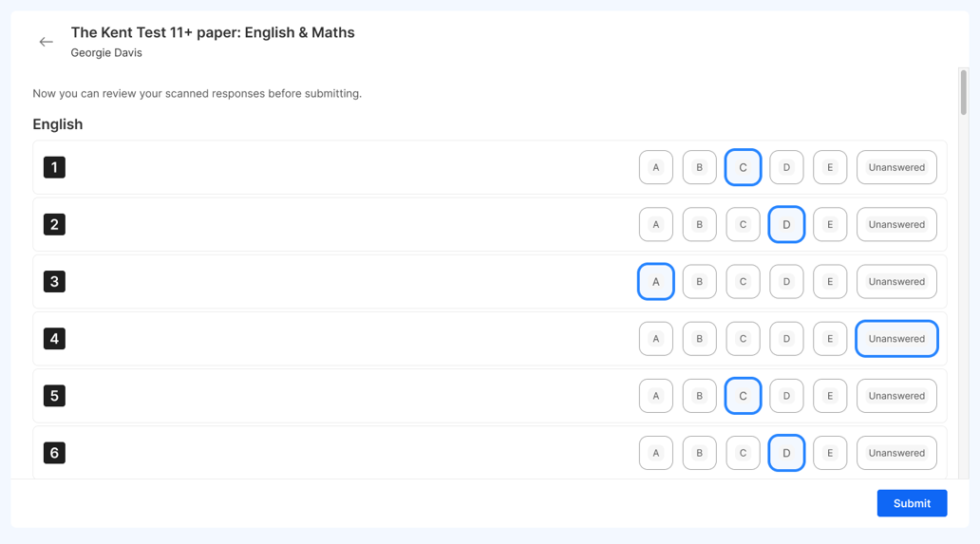
Task: Select answer B for question 2
Action: (x=699, y=225)
